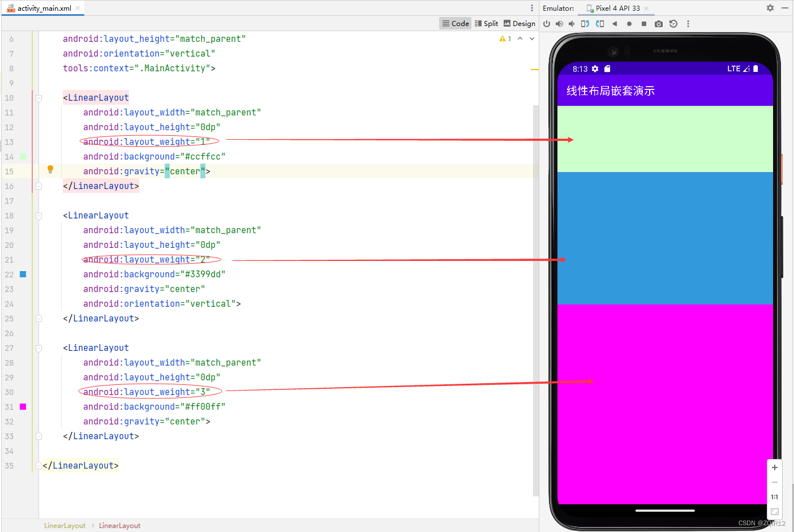The image size is (794, 532).
Task: Switch to Design view
Action: 520,23
